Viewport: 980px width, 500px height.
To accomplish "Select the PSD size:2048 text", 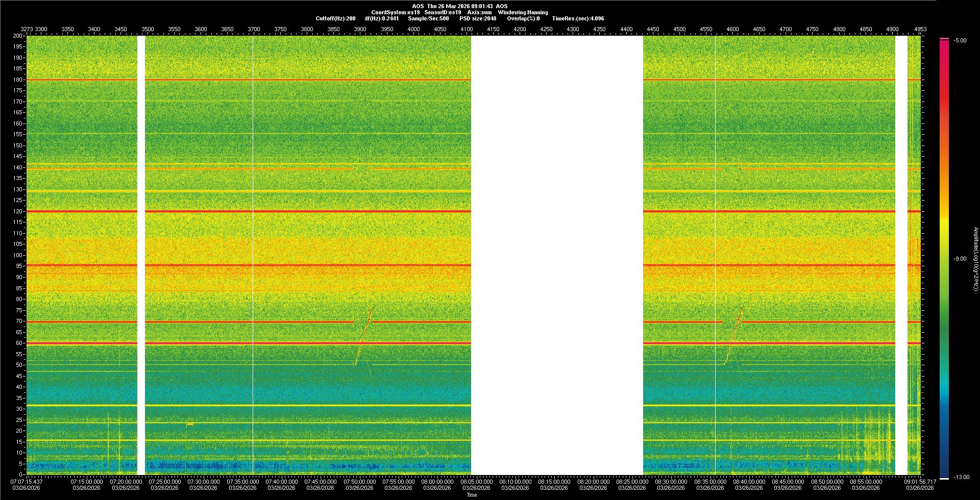I will tap(478, 18).
